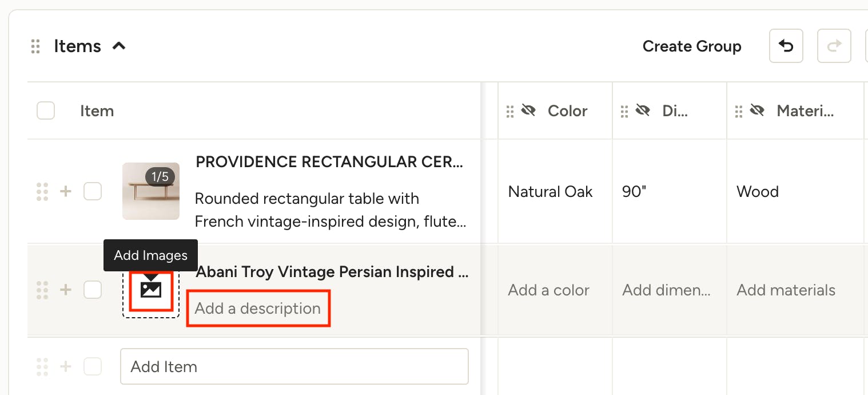Click the plus icon beside Providence table row
The height and width of the screenshot is (395, 868).
tap(66, 191)
